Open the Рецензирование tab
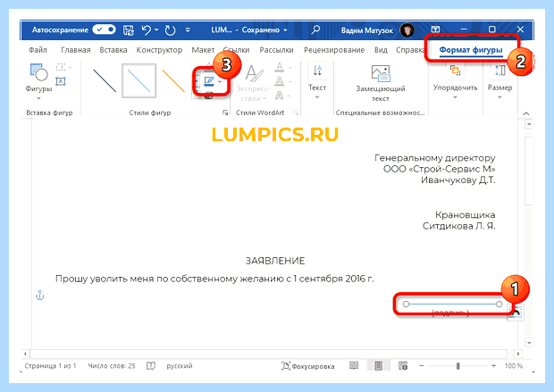The height and width of the screenshot is (392, 554). coord(334,50)
